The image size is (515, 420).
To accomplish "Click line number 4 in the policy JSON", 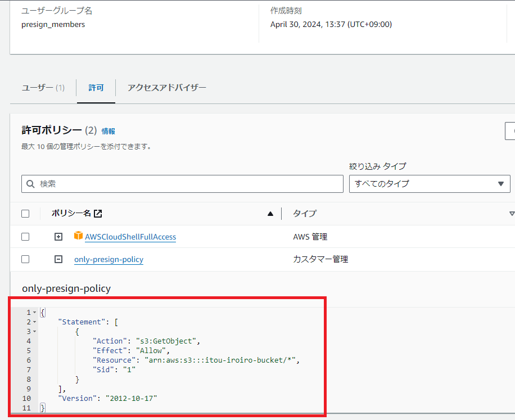I will (28, 341).
